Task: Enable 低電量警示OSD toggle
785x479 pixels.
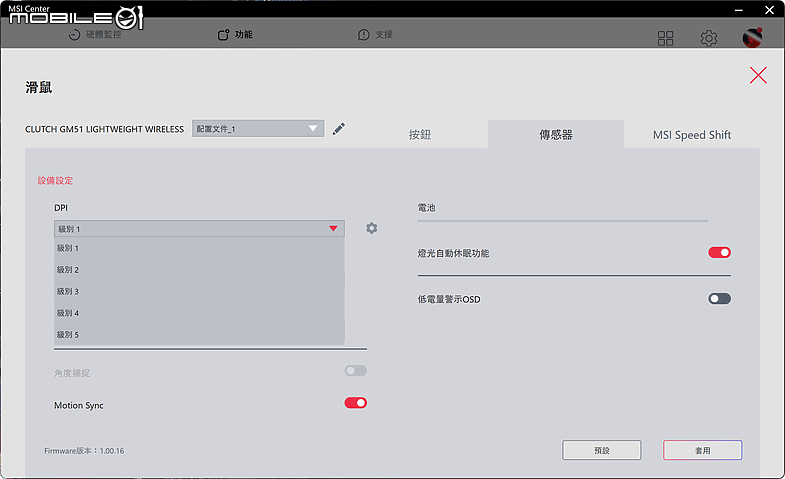Action: [719, 299]
